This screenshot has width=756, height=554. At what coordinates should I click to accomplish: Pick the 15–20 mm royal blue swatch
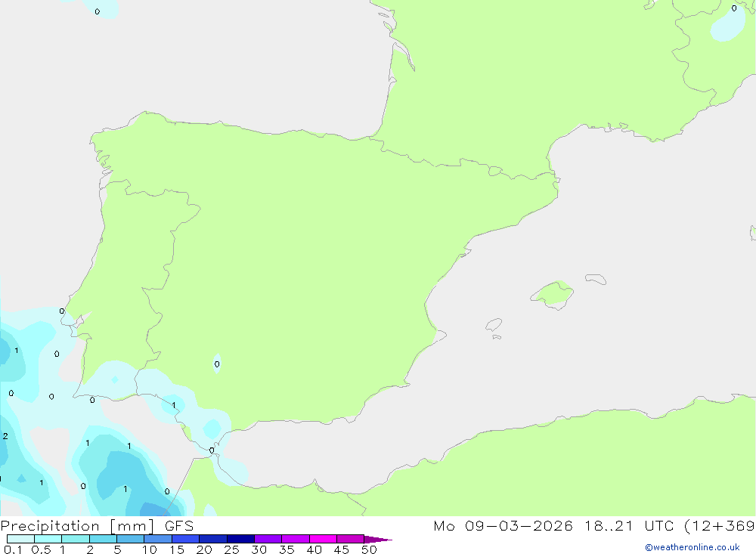point(186,539)
